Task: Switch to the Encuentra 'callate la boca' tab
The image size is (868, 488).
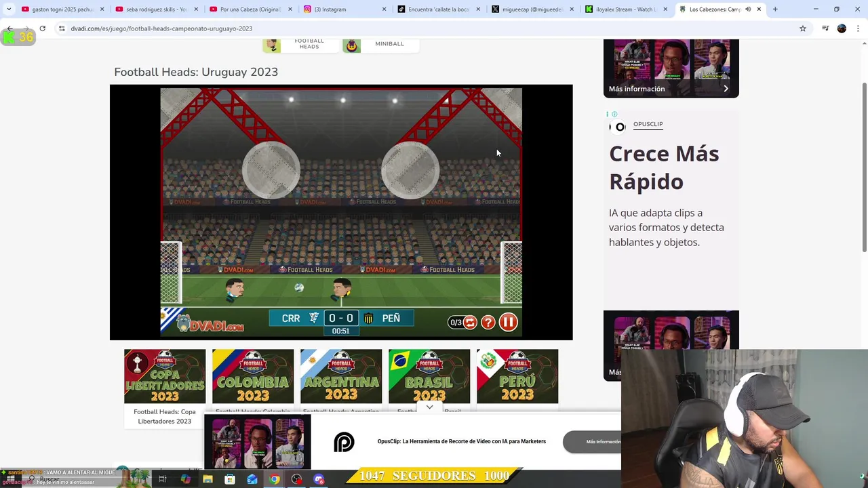Action: [x=438, y=9]
